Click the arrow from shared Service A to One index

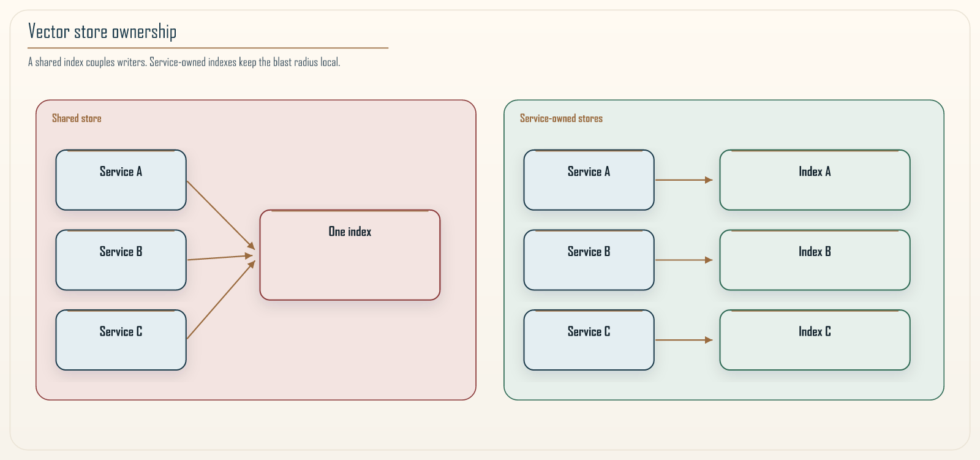click(221, 215)
